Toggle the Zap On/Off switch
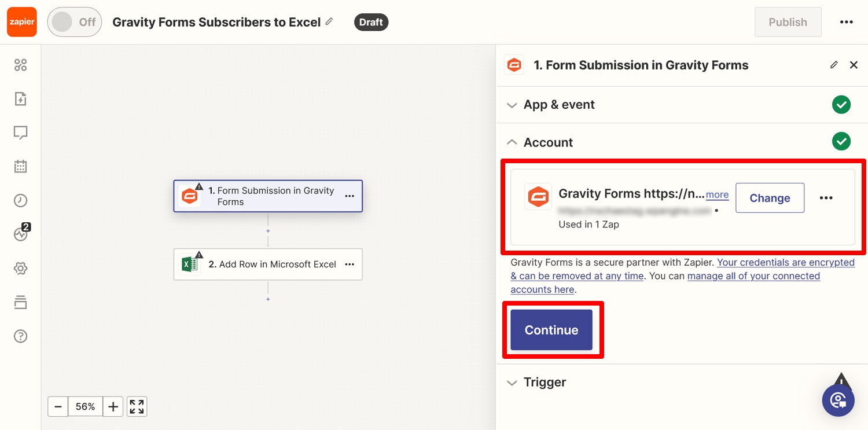Screen dimensions: 868x430 point(74,22)
